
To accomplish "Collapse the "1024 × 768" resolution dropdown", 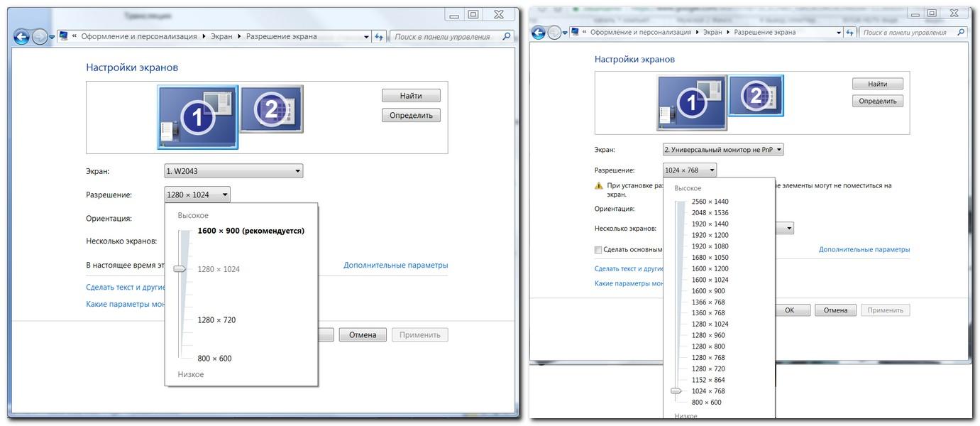I will tap(689, 170).
